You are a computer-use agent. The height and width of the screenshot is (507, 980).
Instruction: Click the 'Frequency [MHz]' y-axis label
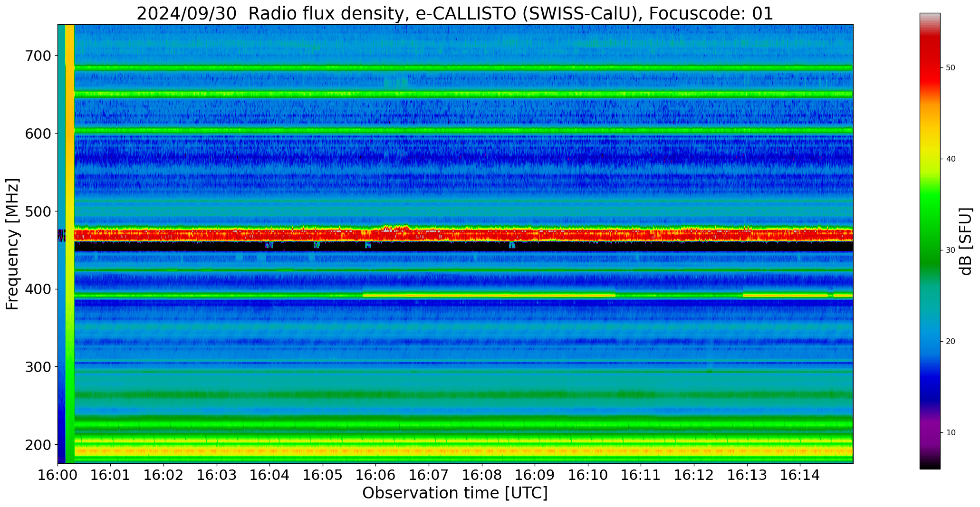pyautogui.click(x=13, y=244)
